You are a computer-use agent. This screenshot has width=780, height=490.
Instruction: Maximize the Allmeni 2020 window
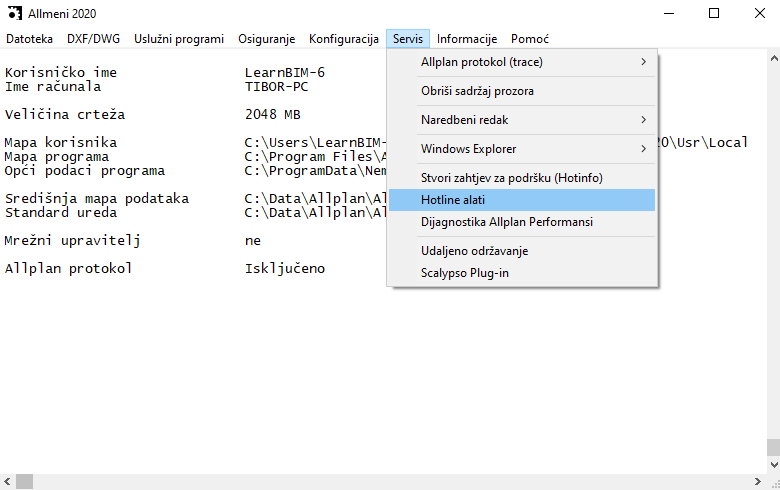coord(714,13)
